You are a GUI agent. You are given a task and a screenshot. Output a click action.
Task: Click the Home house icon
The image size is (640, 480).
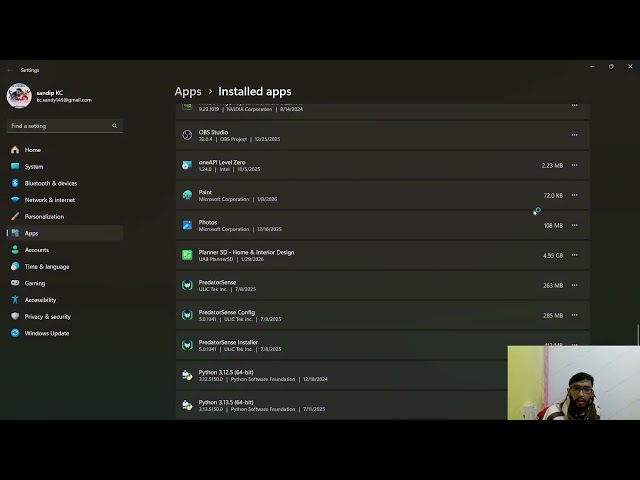15,150
